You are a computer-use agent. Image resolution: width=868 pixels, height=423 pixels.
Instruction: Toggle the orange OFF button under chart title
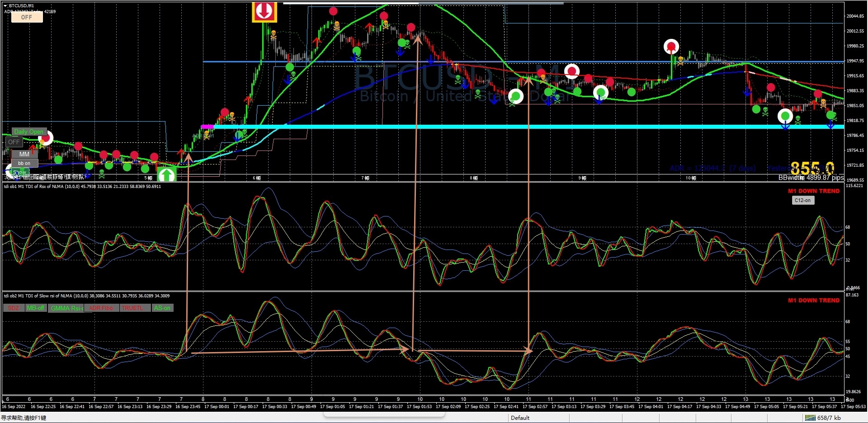pos(27,17)
